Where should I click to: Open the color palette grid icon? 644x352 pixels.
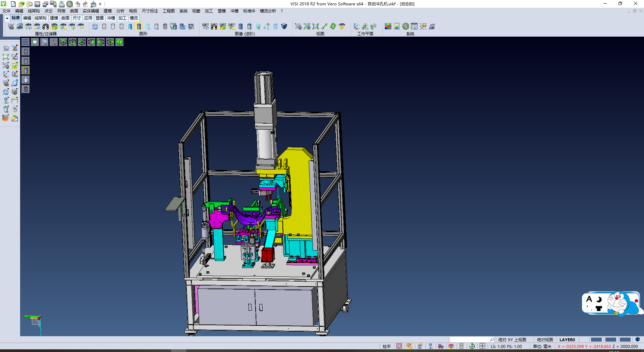point(388,27)
